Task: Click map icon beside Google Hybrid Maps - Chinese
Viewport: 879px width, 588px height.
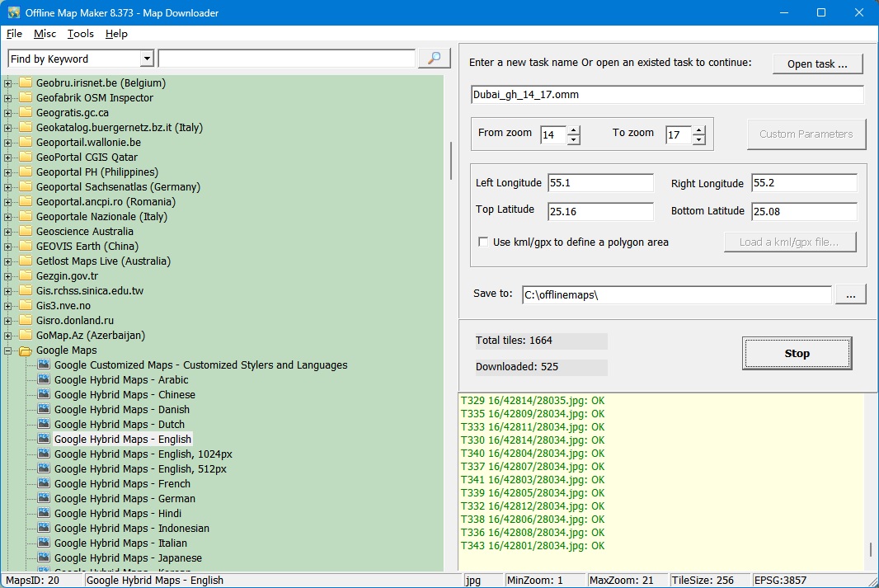Action: coord(44,394)
